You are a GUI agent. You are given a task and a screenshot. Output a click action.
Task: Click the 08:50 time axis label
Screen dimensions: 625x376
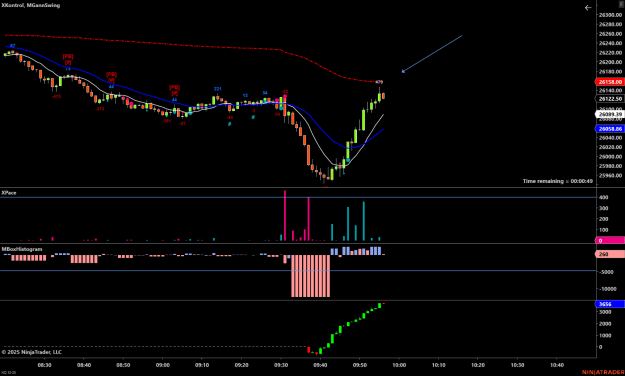coord(123,365)
